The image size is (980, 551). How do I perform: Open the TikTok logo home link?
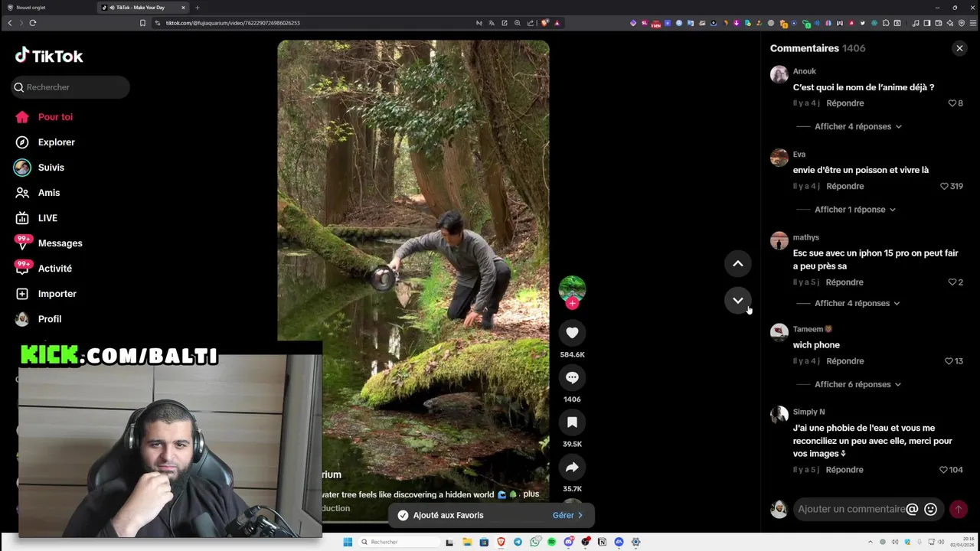49,56
